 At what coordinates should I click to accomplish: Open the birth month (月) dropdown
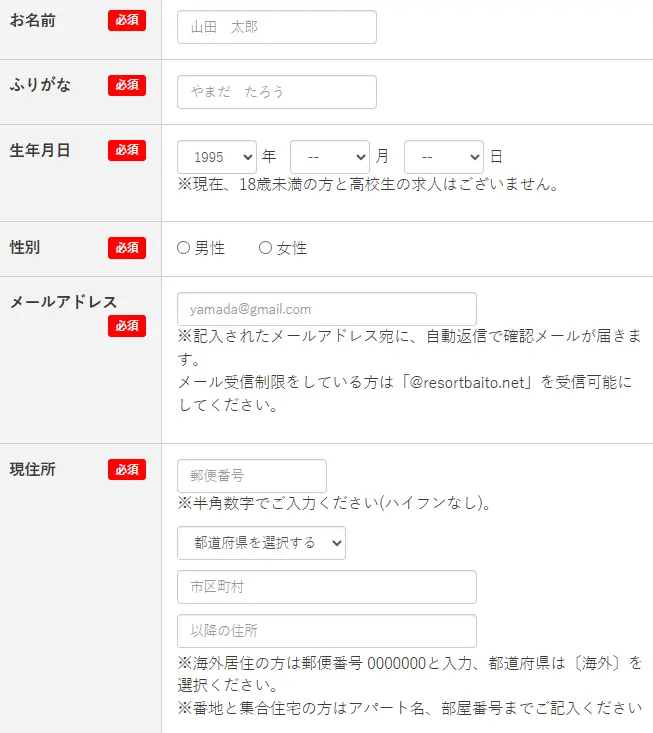tap(330, 157)
